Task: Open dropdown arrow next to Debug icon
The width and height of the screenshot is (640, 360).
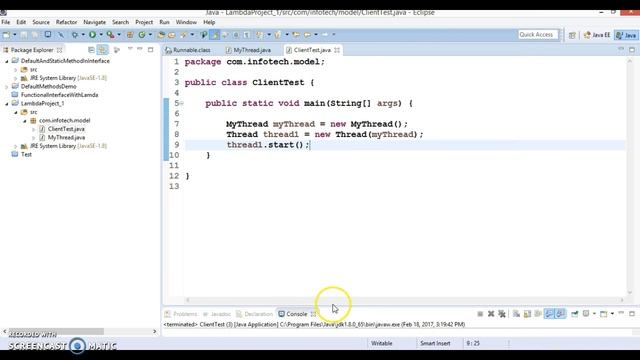Action: 83,35
